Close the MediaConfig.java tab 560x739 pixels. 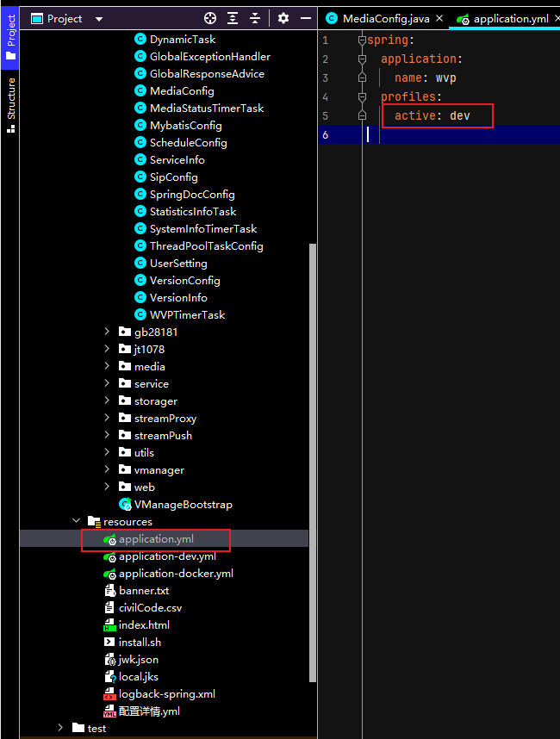(439, 18)
